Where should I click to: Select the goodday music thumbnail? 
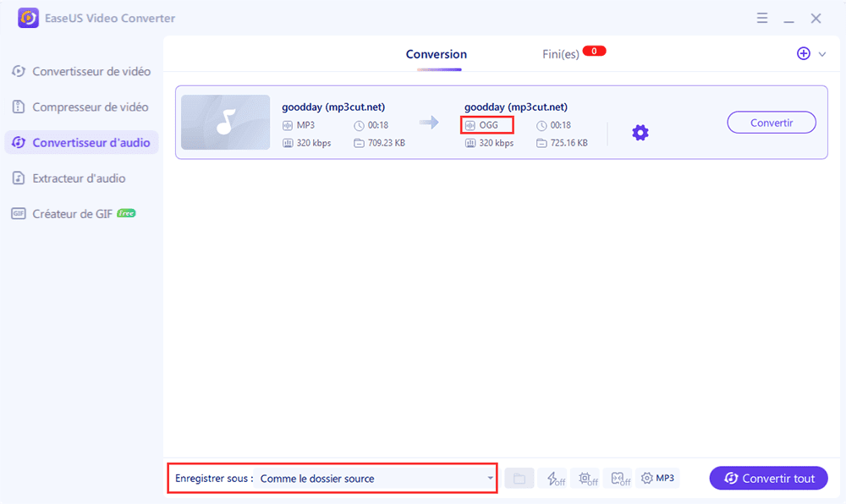225,122
